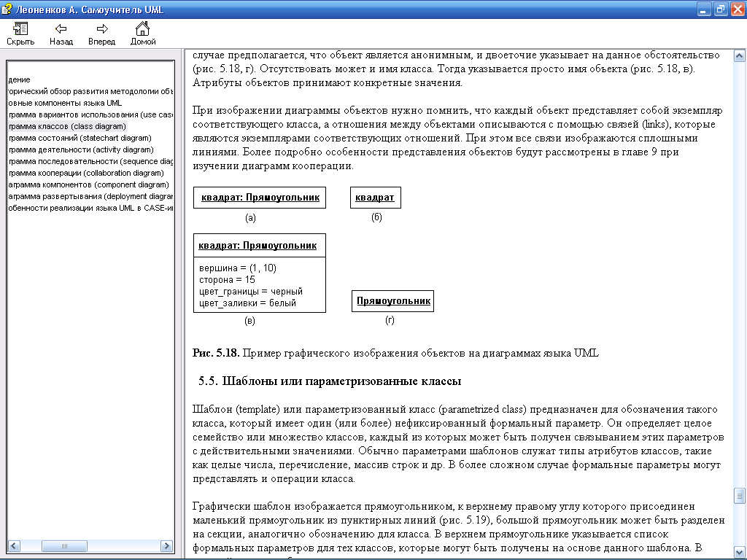Click the down arrow of page scrollbar
The height and width of the screenshot is (560, 747).
[x=740, y=552]
